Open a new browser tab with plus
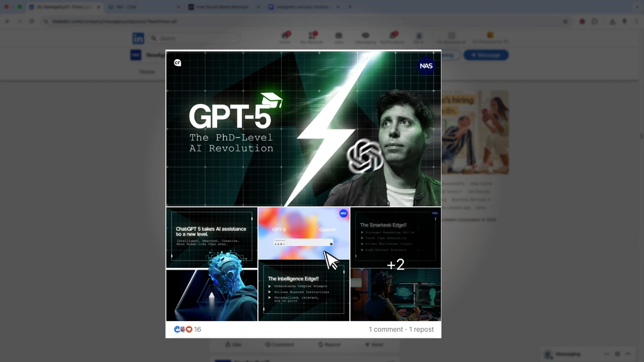Screen dimensions: 644x362 pyautogui.click(x=350, y=7)
